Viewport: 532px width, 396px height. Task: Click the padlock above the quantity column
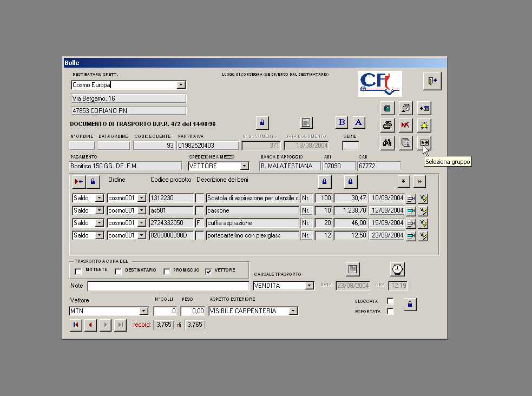(324, 181)
